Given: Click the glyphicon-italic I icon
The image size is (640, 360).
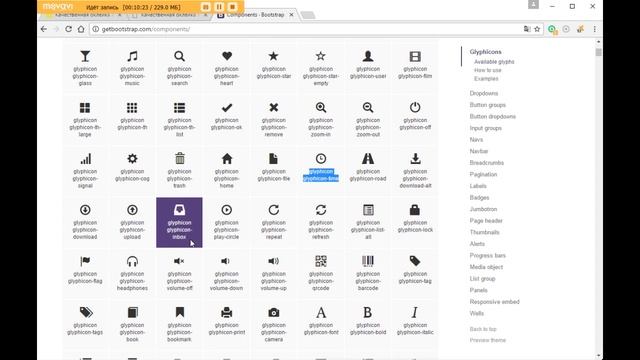Looking at the screenshot, I should pyautogui.click(x=415, y=312).
